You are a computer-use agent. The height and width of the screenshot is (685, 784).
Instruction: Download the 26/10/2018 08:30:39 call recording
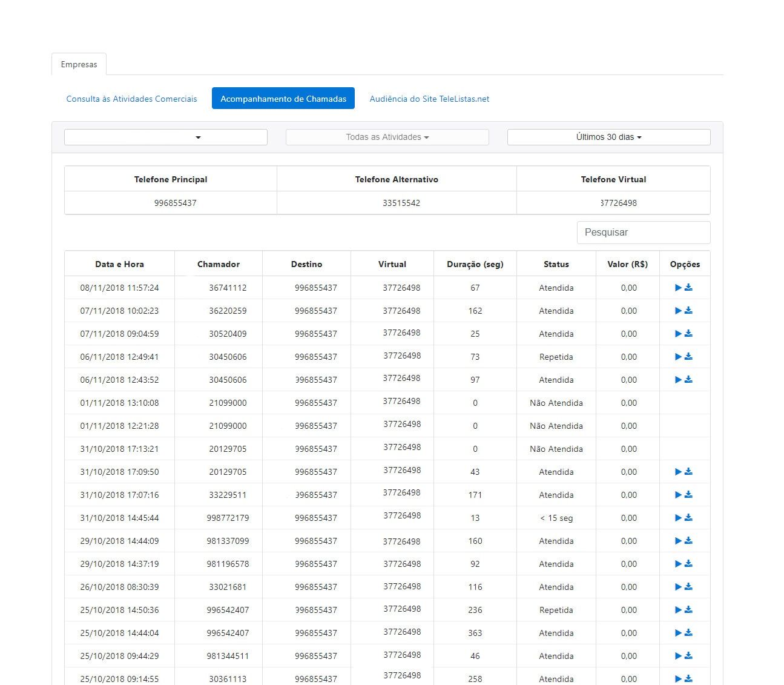click(x=689, y=587)
